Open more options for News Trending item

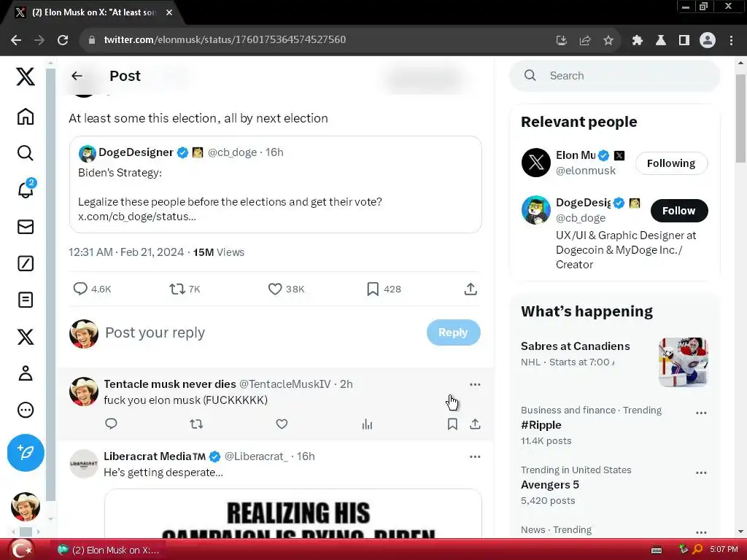coord(701,532)
